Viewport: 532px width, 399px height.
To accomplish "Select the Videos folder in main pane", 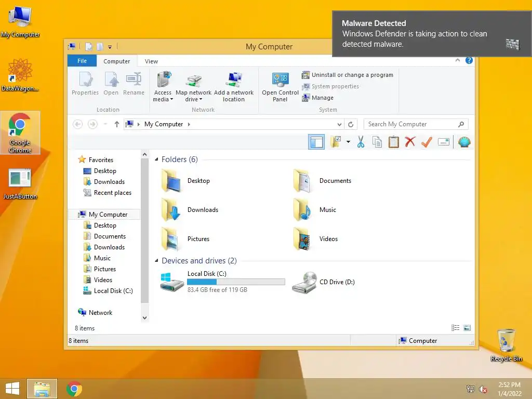I will (316, 239).
